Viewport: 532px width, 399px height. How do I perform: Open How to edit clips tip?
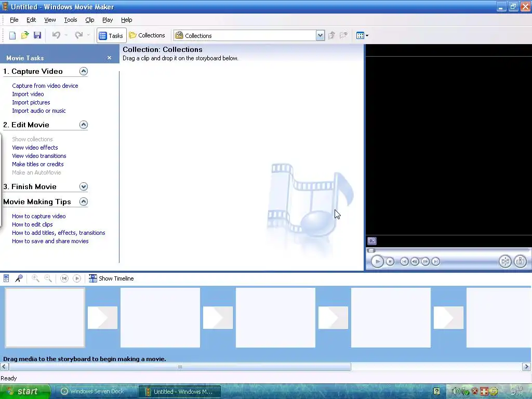tap(32, 224)
